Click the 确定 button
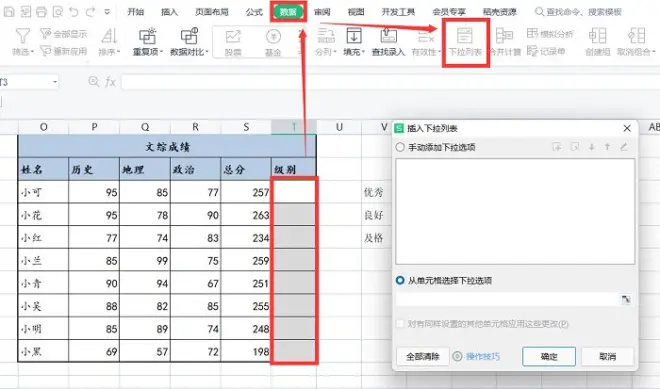 pyautogui.click(x=549, y=357)
